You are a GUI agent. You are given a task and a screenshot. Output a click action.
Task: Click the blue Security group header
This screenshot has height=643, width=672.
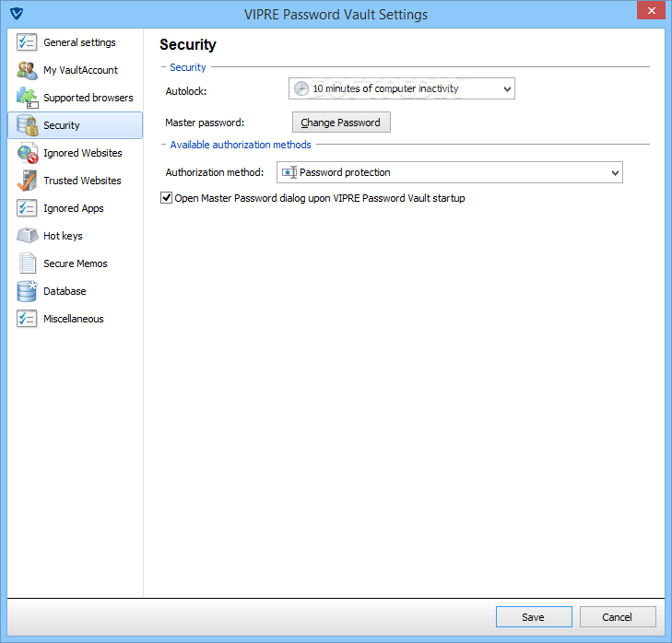click(188, 67)
